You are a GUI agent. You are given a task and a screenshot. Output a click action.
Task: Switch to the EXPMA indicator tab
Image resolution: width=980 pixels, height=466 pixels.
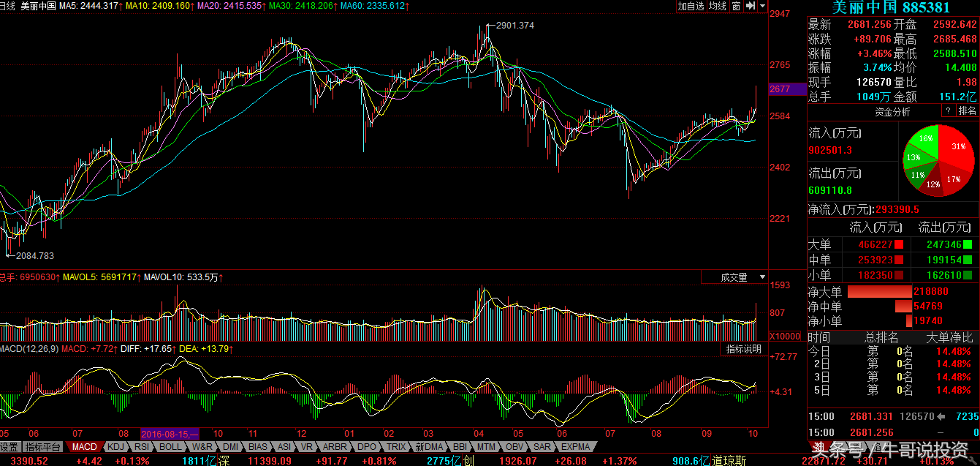click(575, 446)
